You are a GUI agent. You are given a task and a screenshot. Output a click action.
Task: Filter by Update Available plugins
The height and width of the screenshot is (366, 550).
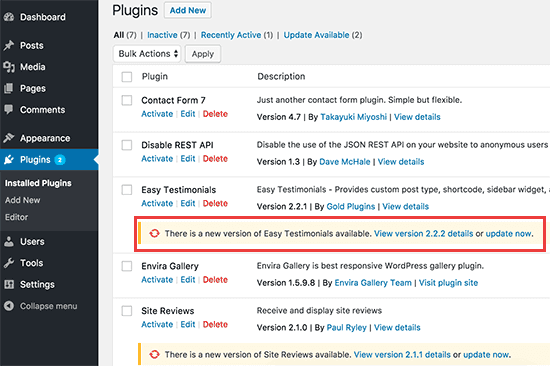[316, 35]
